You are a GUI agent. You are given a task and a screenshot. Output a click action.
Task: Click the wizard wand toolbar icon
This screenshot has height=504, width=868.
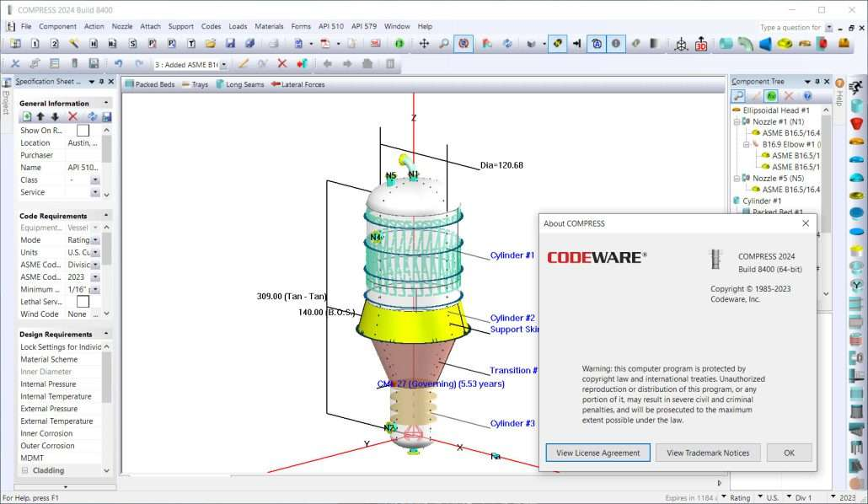click(73, 43)
